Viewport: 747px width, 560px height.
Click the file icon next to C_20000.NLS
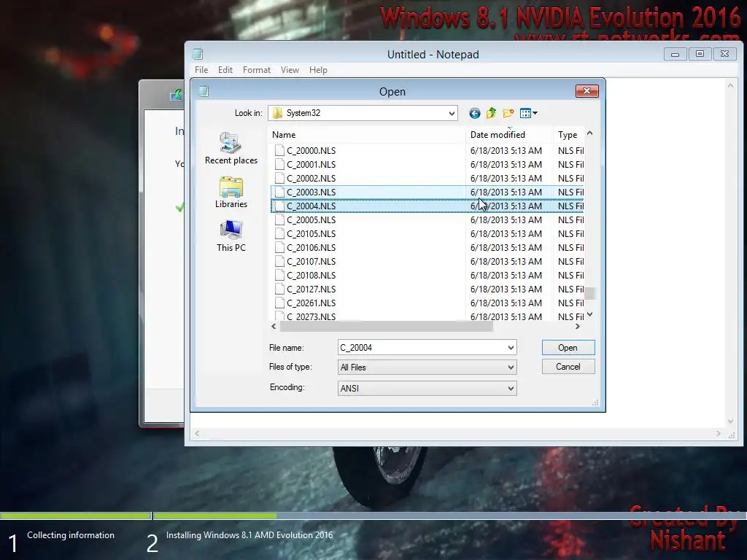(279, 150)
